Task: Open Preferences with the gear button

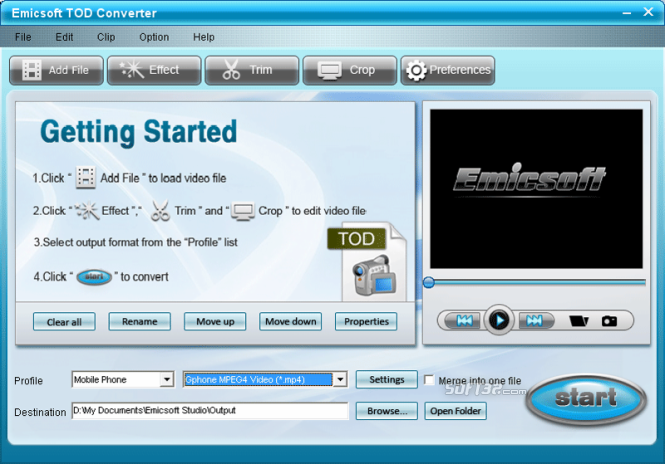Action: 448,70
